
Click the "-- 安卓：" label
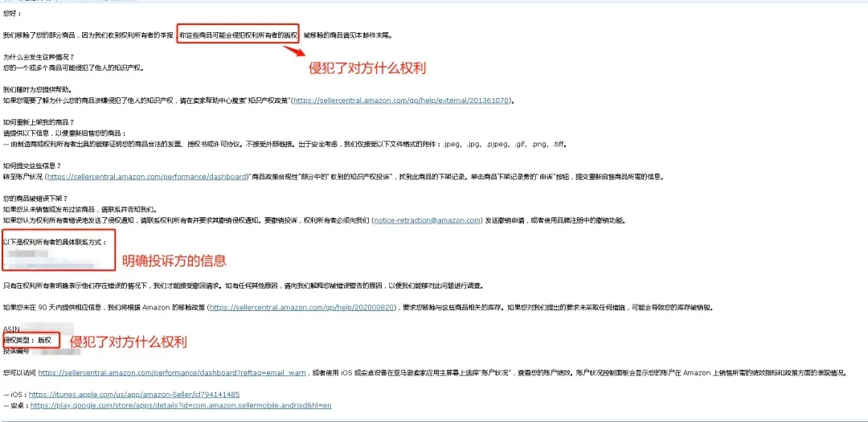[x=15, y=405]
